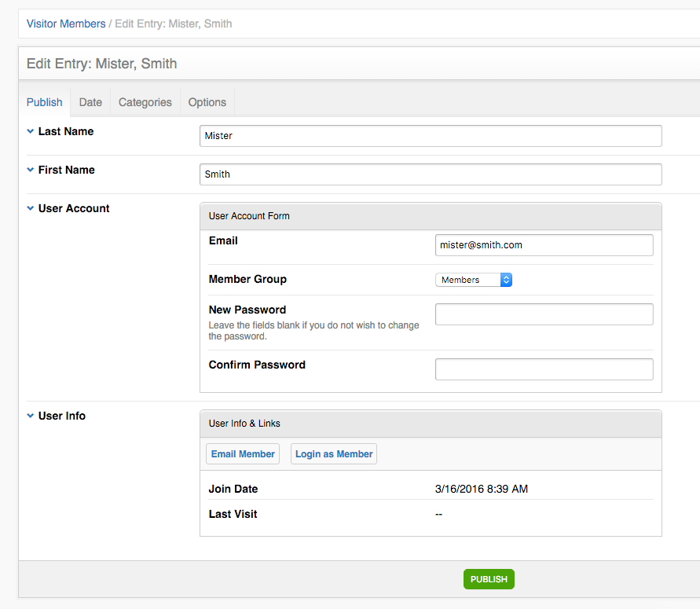Screen dimensions: 700x609
Task: Click the User Info & Links header
Action: click(431, 424)
